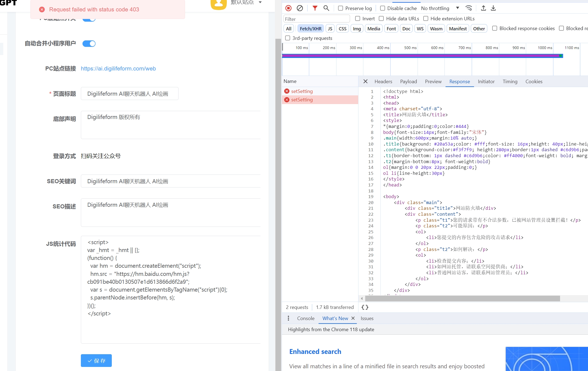
Task: Click the 底部声明 textarea
Action: (171, 125)
